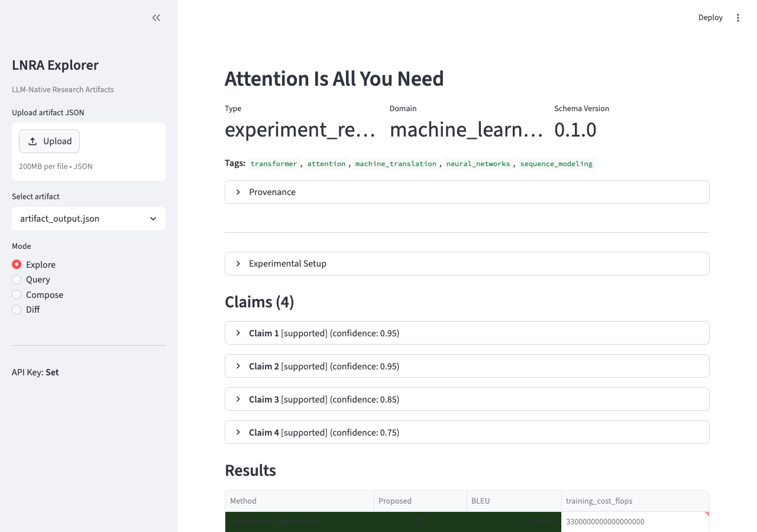Select the Diff mode radio button

point(17,310)
